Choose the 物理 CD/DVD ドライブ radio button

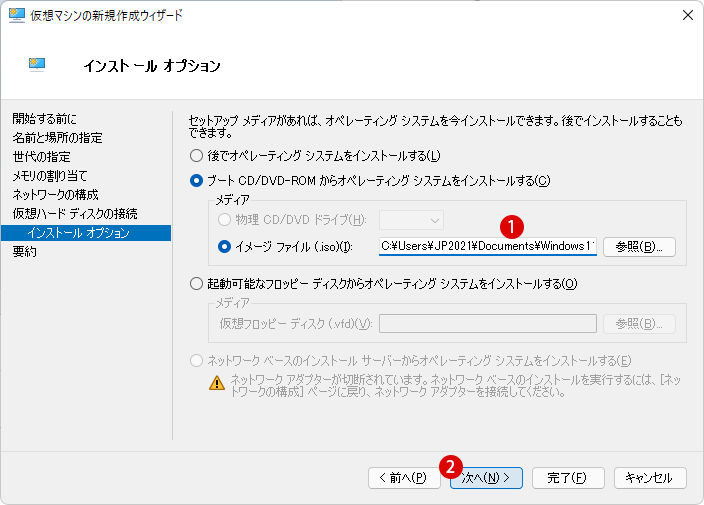tap(224, 220)
